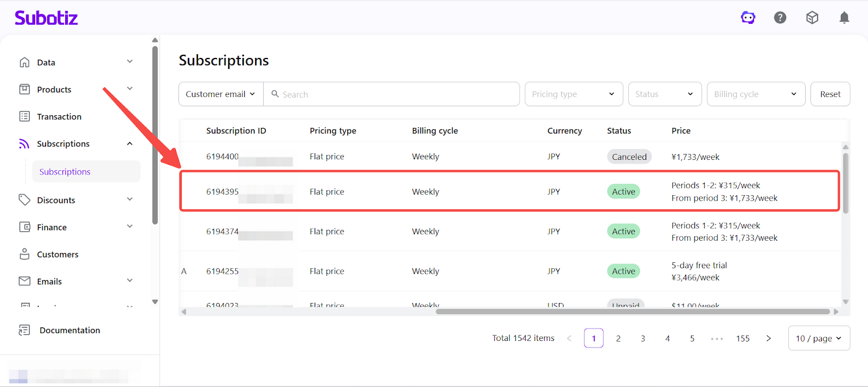Click the cube package icon in header
868x387 pixels.
[812, 18]
